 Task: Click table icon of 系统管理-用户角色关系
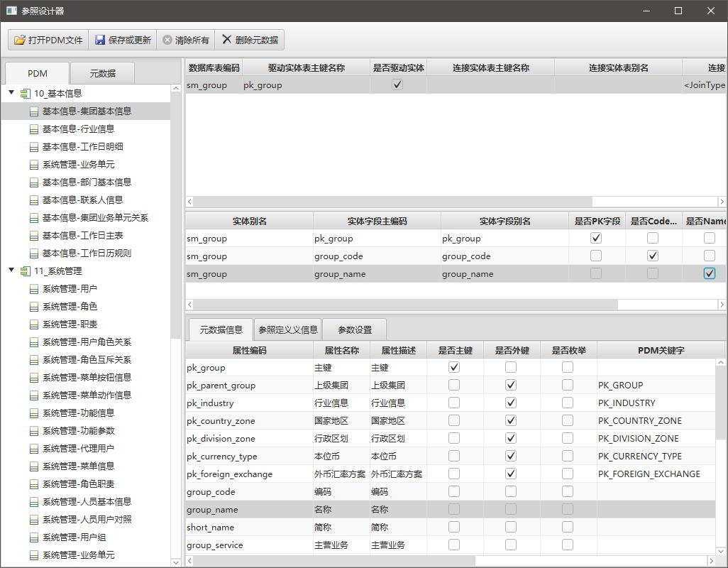tap(34, 342)
